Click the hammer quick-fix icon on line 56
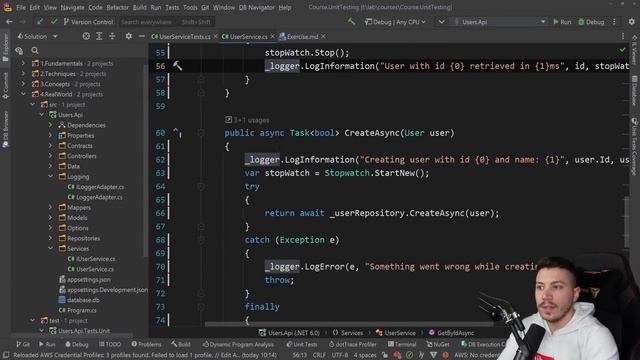The image size is (640, 360). tap(178, 66)
